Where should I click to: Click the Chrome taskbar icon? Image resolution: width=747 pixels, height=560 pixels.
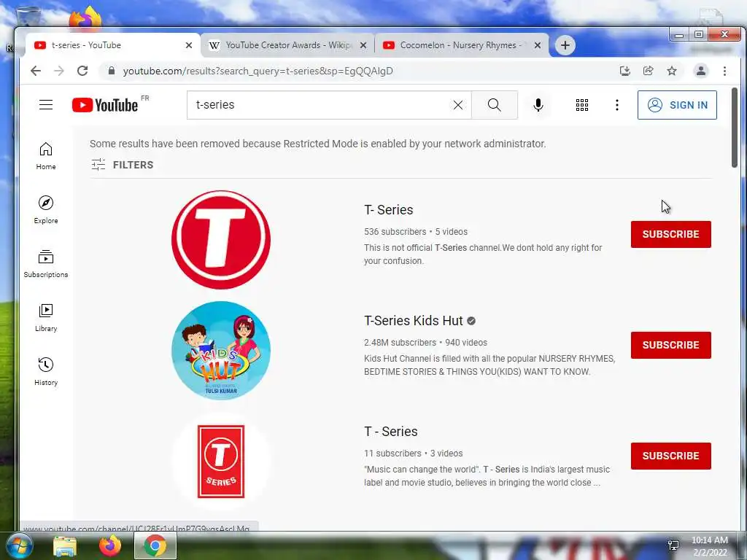(x=155, y=545)
